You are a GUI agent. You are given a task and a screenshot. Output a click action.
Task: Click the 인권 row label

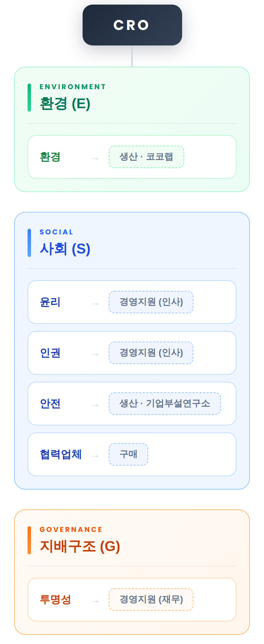coord(50,353)
